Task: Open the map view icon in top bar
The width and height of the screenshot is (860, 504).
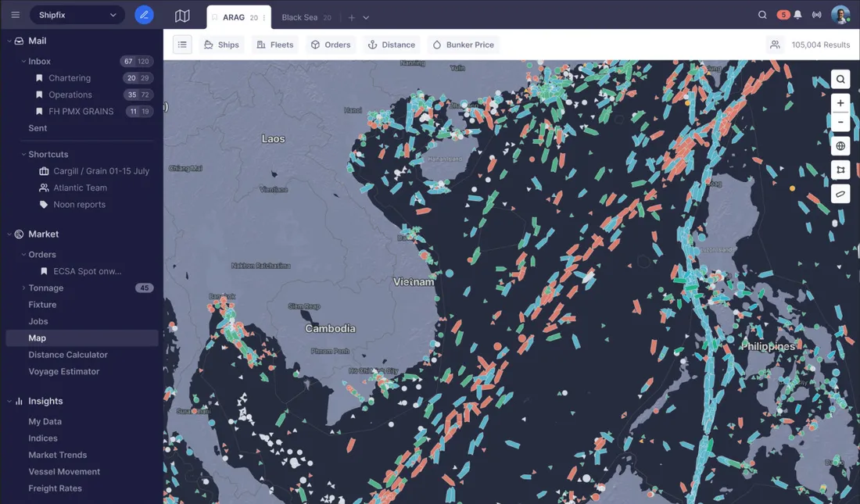Action: pos(182,16)
